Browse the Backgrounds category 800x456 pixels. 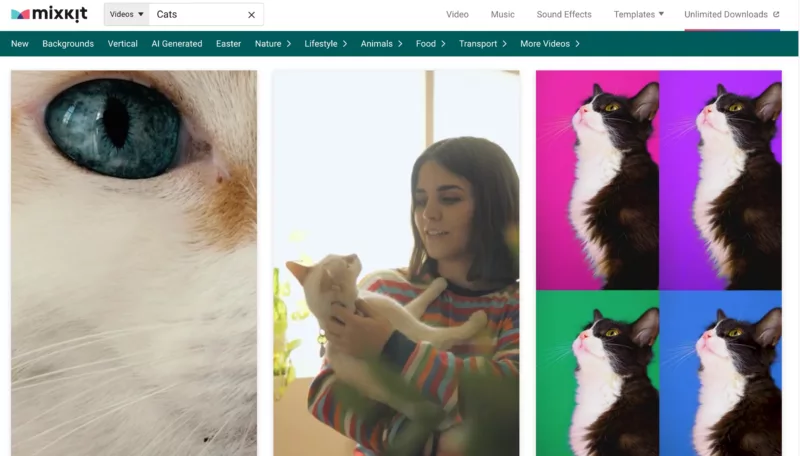click(68, 44)
